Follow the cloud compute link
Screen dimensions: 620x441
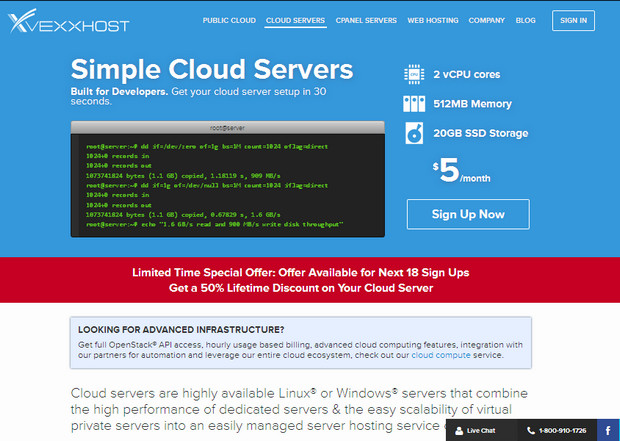441,355
